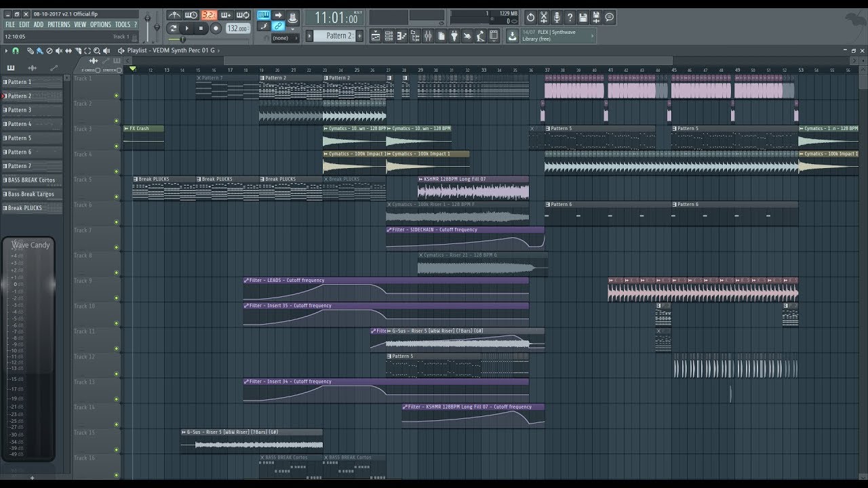Toggle the playlist magnet snap icon
This screenshot has width=868, height=488.
coord(15,51)
